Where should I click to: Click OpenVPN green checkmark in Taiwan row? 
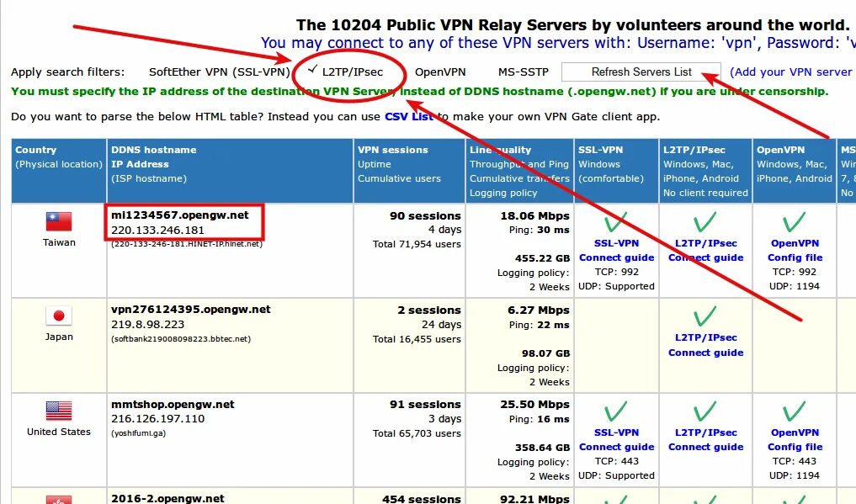[795, 222]
